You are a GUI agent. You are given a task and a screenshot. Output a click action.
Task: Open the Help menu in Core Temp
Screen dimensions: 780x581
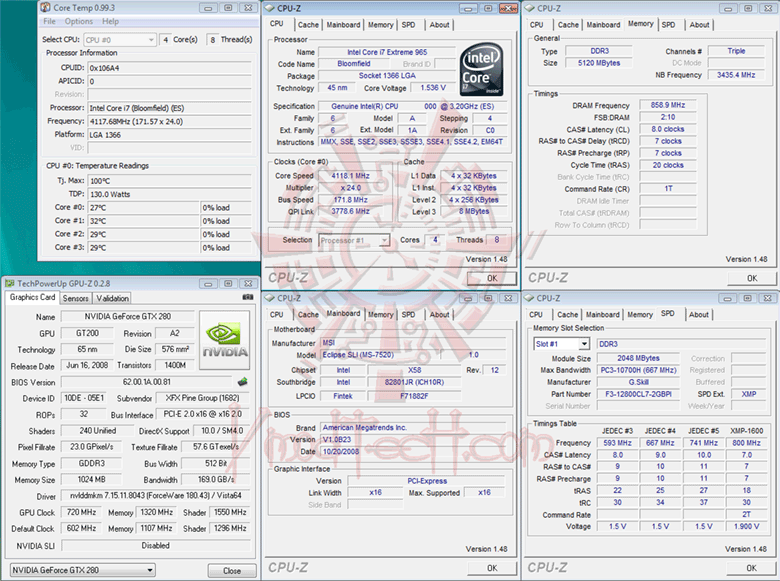coord(110,21)
